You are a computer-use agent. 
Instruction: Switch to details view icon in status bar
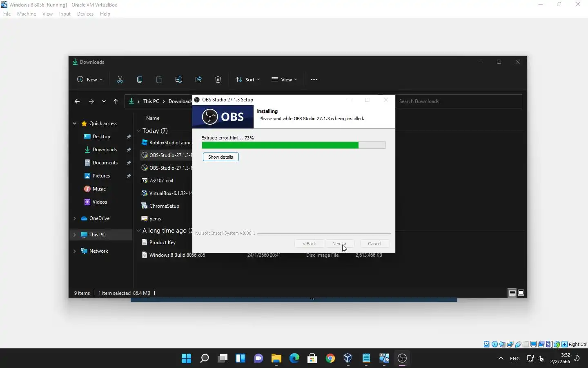coord(512,293)
